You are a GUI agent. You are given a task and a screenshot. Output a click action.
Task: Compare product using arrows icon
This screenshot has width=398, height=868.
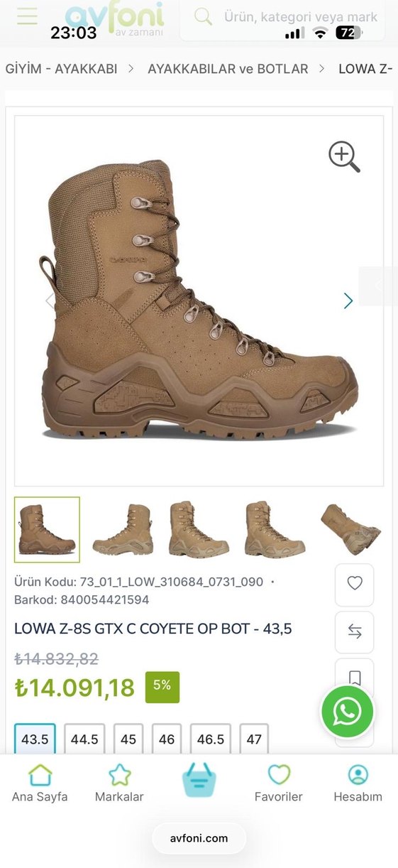355,632
